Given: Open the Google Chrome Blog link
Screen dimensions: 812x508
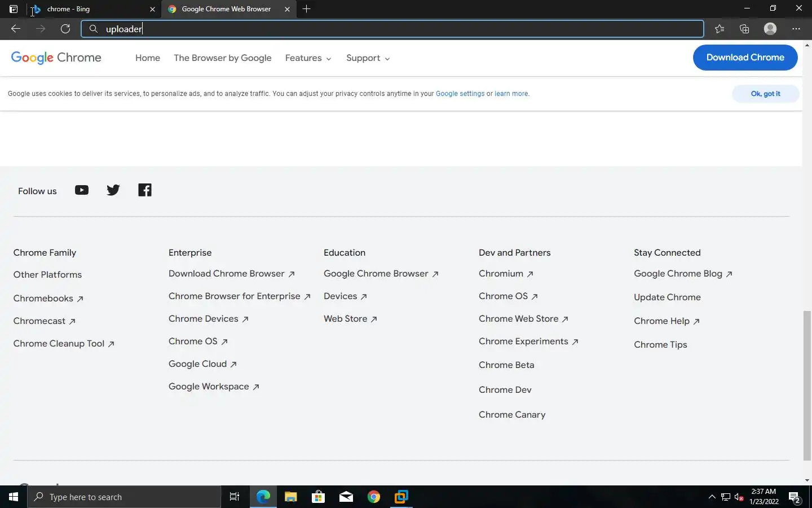Looking at the screenshot, I should (683, 274).
